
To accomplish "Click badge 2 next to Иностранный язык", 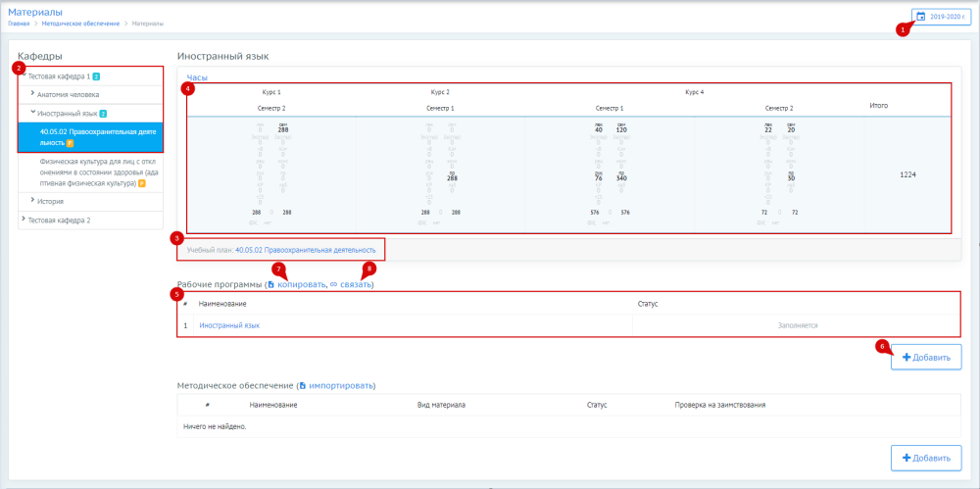I will (x=103, y=114).
